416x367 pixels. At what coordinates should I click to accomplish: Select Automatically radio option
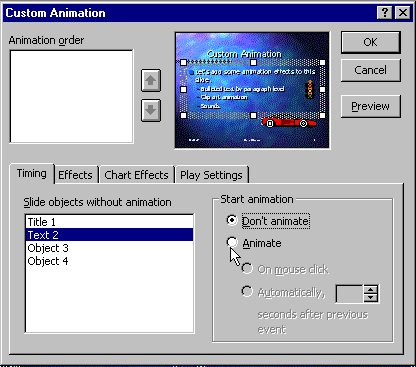coord(247,291)
